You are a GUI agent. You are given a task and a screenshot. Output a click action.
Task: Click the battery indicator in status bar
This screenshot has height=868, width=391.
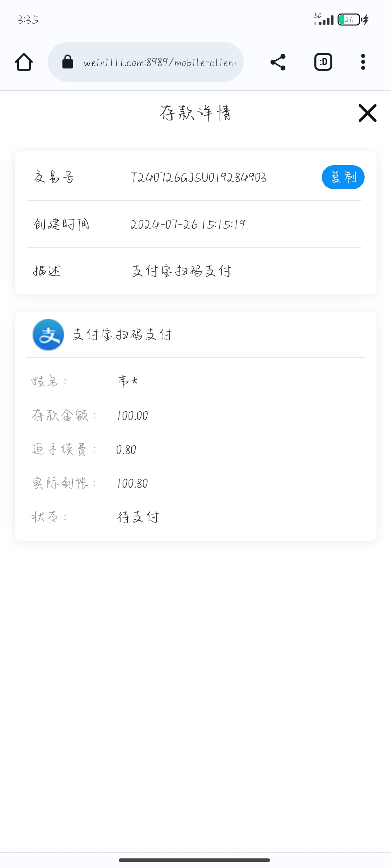point(349,20)
